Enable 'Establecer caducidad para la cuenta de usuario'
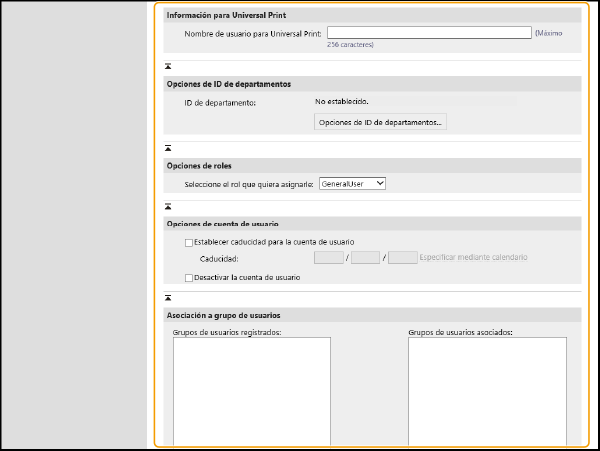600x451 pixels. 188,242
